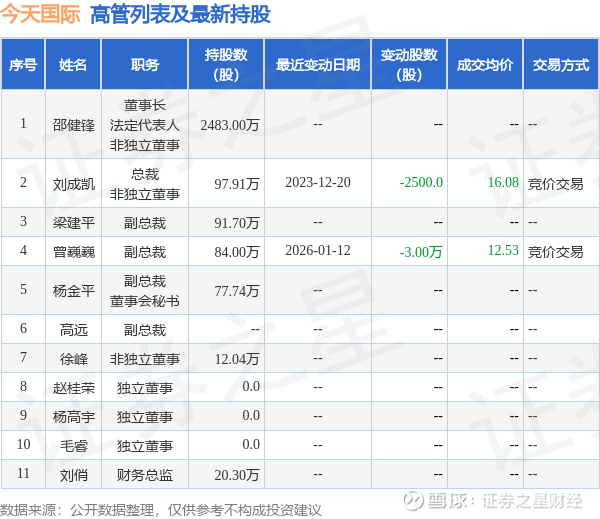
Task: Select 邵健锋's holdings 2483.00万
Action: pyautogui.click(x=230, y=125)
